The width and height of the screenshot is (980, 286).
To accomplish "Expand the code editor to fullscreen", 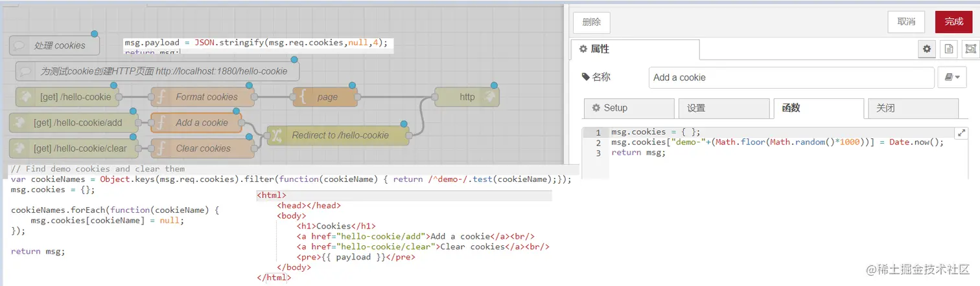I will 961,133.
